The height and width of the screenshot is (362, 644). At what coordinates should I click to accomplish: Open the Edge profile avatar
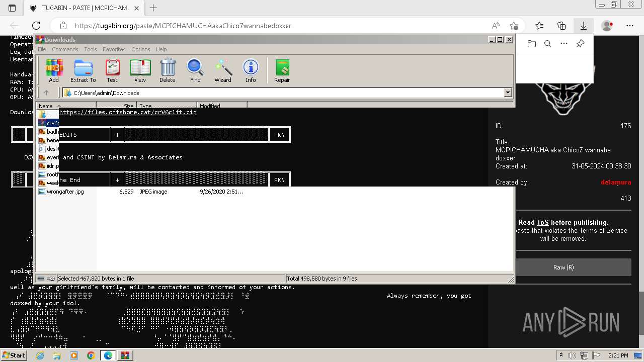click(x=607, y=26)
